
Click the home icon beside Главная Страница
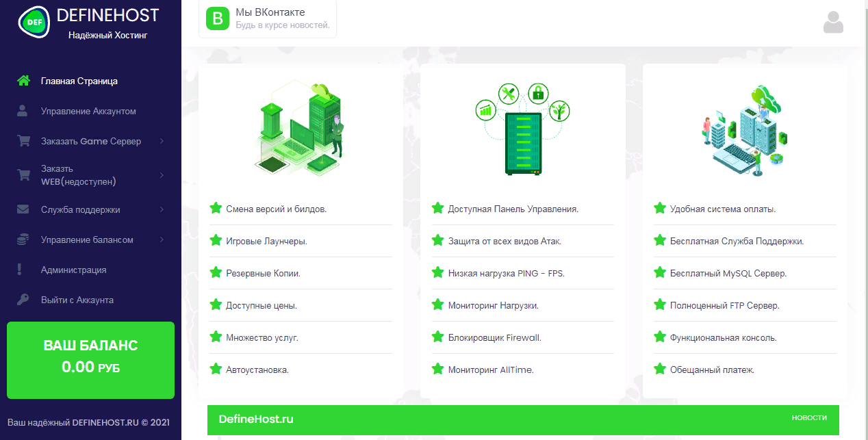coord(23,81)
